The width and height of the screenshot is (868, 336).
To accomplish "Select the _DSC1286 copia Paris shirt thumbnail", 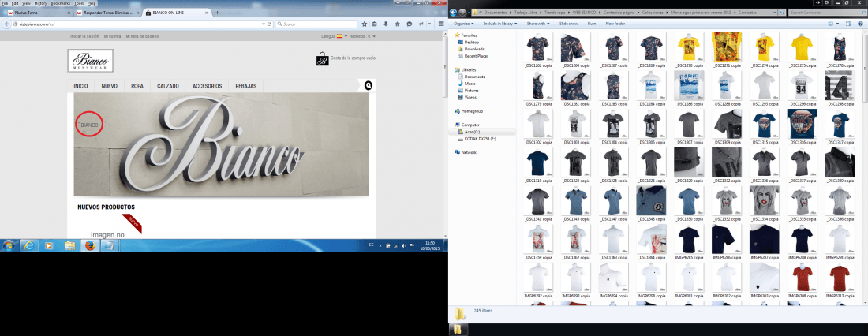I will coord(689,88).
